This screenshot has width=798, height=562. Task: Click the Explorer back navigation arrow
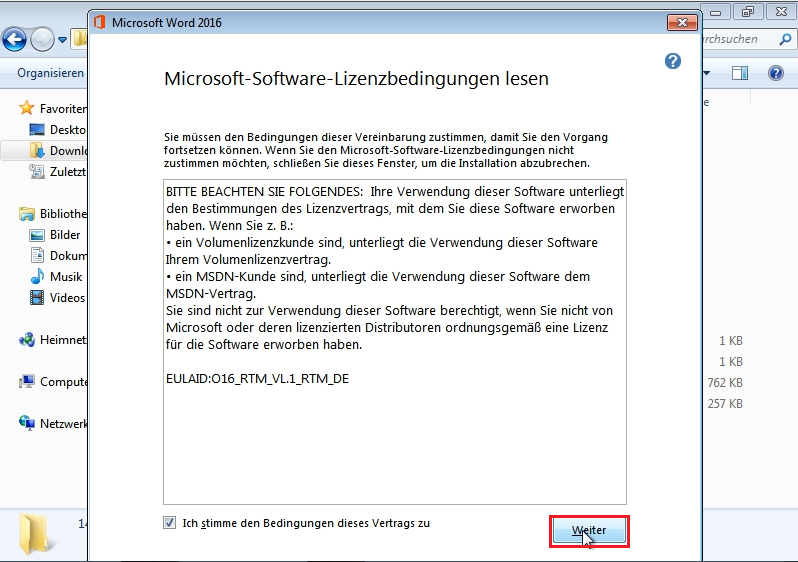point(14,40)
